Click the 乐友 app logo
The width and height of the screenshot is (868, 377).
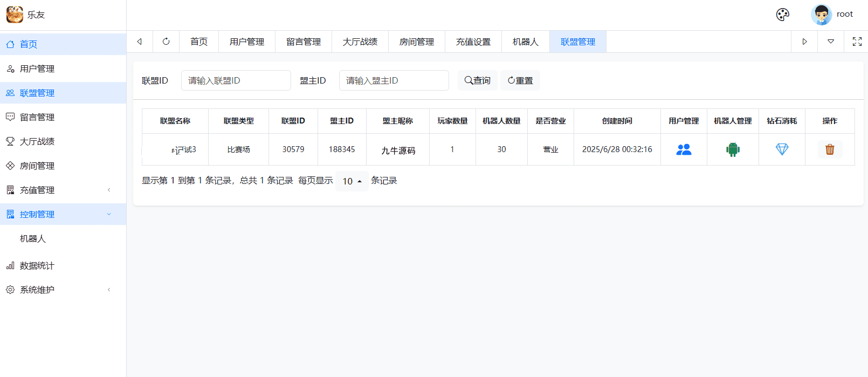click(x=15, y=15)
